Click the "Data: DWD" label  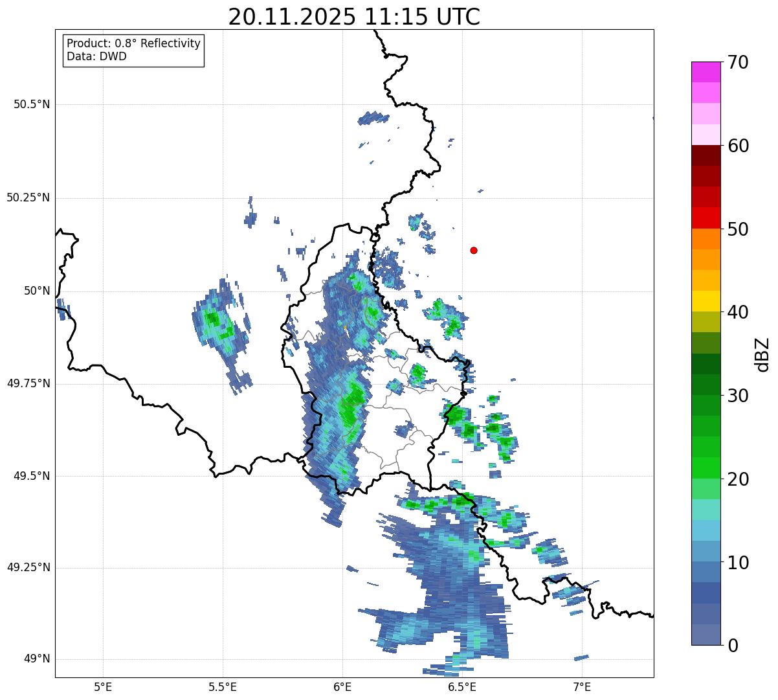point(96,56)
